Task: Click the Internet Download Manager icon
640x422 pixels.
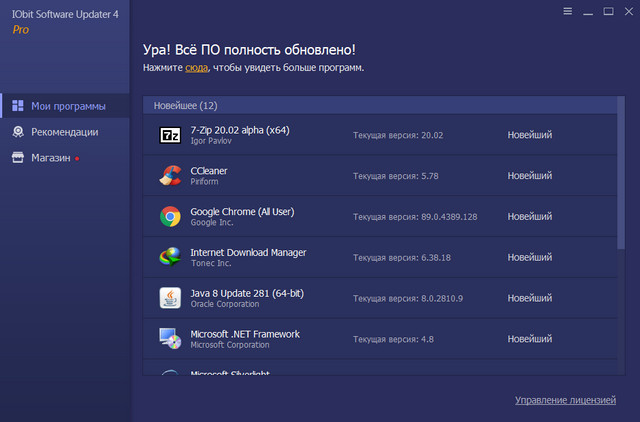Action: pyautogui.click(x=169, y=257)
